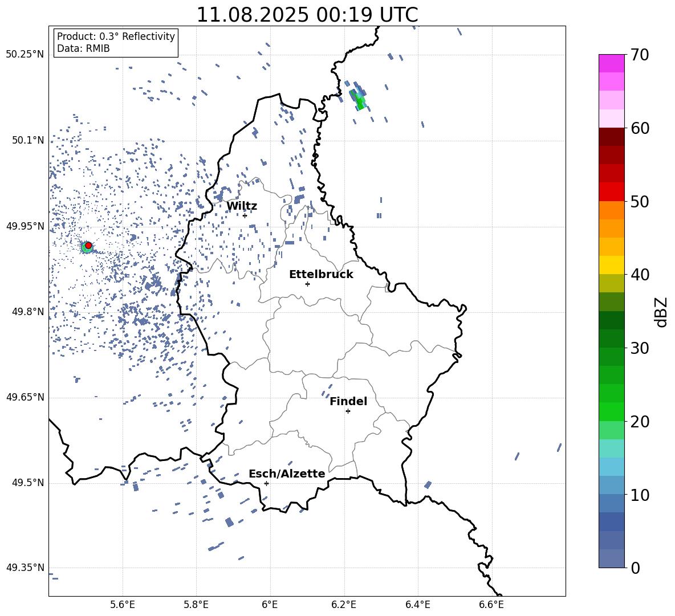This screenshot has height=616, width=675.
Task: Click the light blue colorbar segment above 10
Action: [x=611, y=485]
